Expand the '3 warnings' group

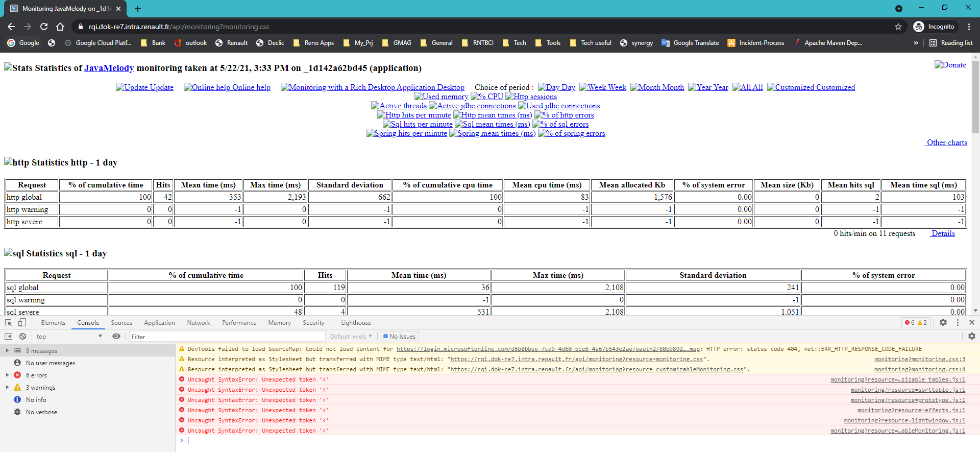click(7, 388)
